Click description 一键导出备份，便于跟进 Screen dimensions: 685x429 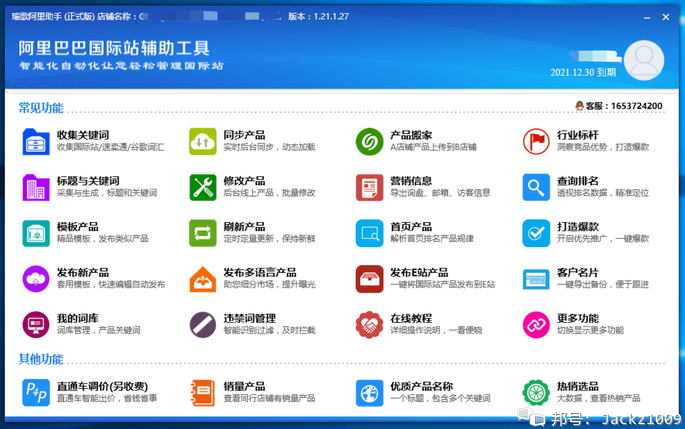(x=603, y=284)
